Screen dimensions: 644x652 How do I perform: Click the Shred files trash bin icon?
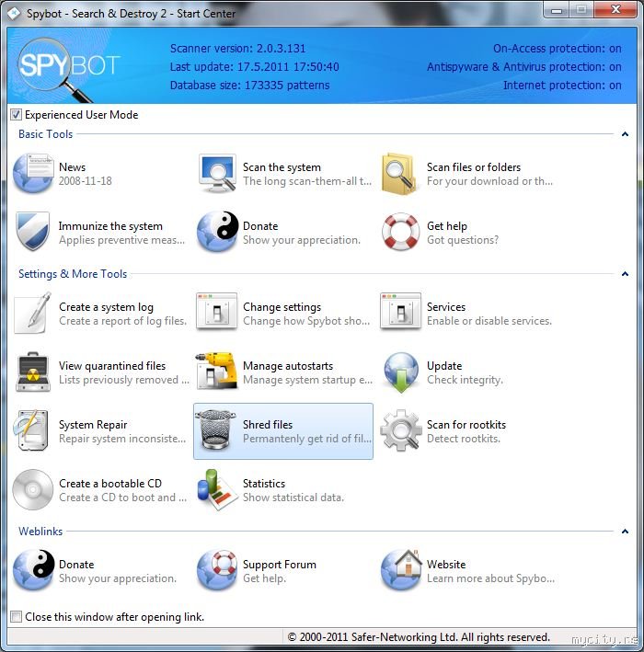tap(215, 430)
